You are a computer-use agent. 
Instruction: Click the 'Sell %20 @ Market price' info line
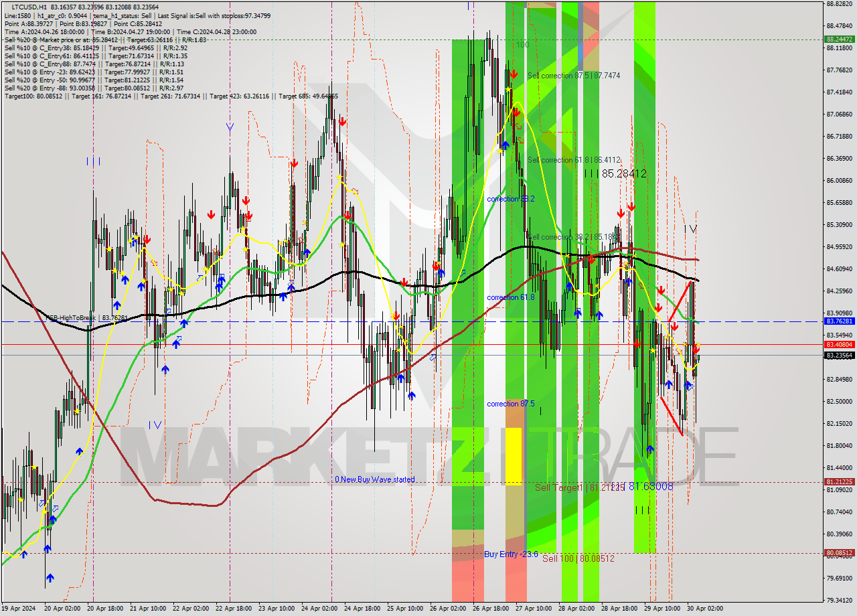click(x=105, y=40)
